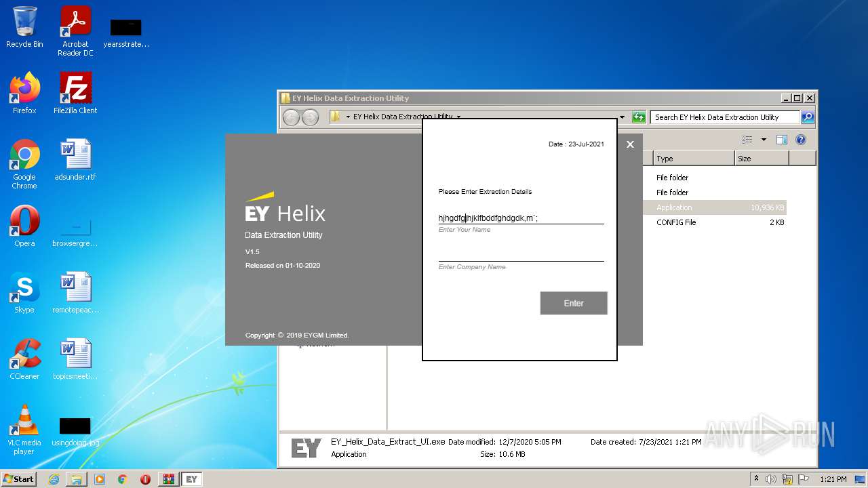The width and height of the screenshot is (868, 488).
Task: Open VLC media player desktop shortcut
Action: 24,430
